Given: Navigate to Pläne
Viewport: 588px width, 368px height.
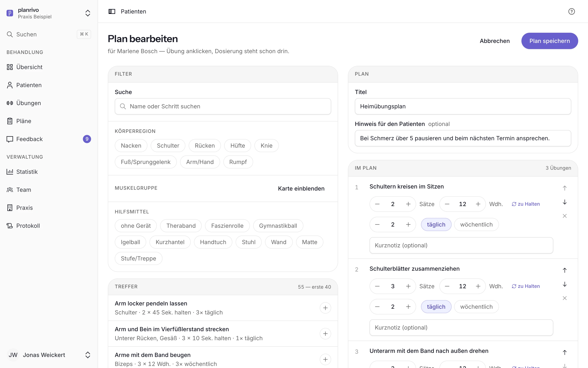Looking at the screenshot, I should coord(49,121).
